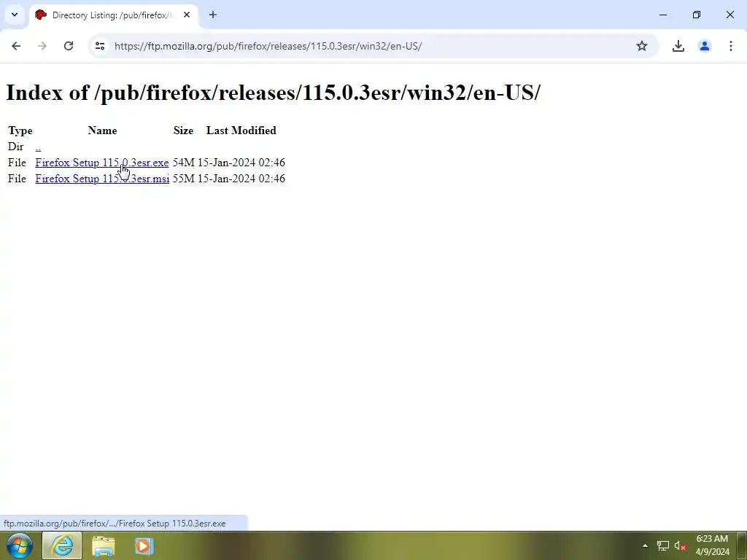Download Firefox Setup 115.0.3esr.msi

point(102,179)
